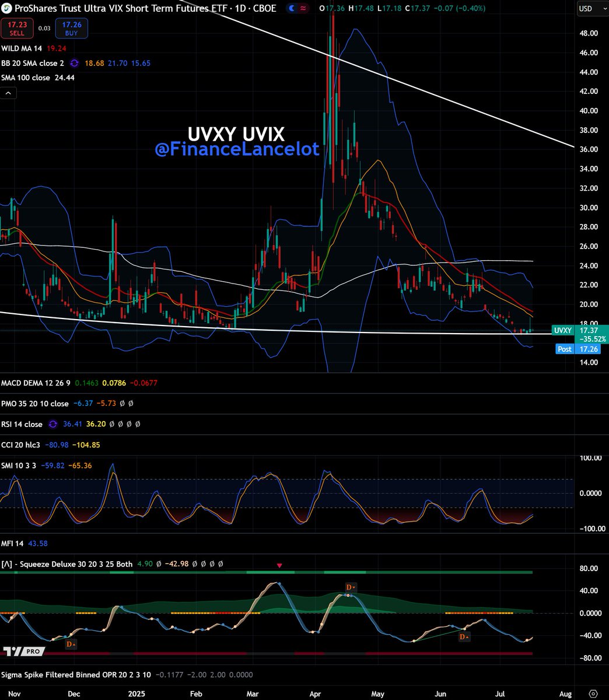Screen dimensions: 609x700
Task: Select the BB 20 SMA close 2 legend
Action: click(x=33, y=63)
